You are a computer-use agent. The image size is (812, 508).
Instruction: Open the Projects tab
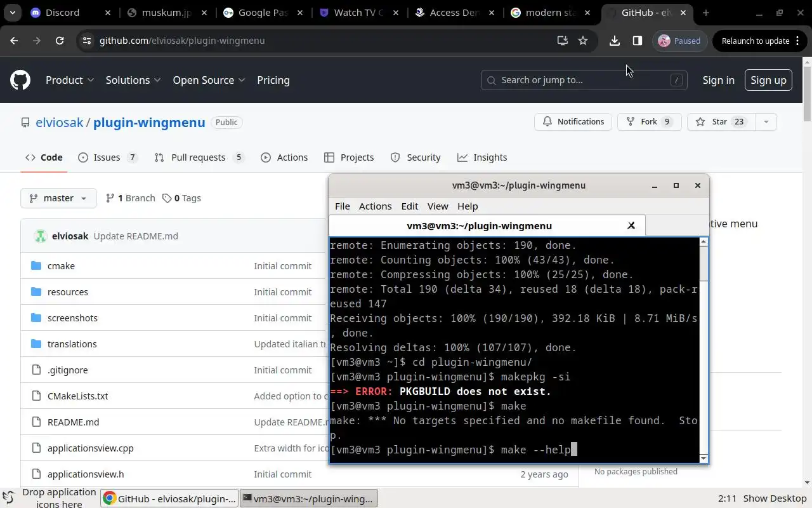pos(349,157)
